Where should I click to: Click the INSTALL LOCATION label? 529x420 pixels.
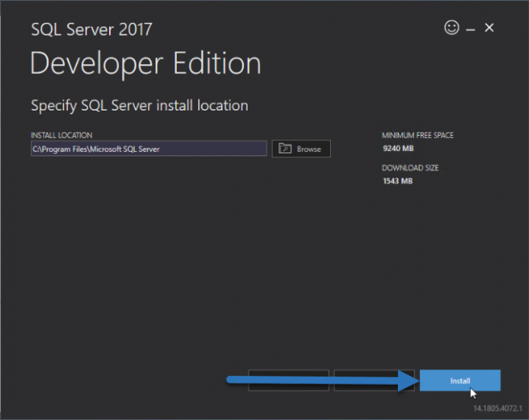(x=62, y=135)
